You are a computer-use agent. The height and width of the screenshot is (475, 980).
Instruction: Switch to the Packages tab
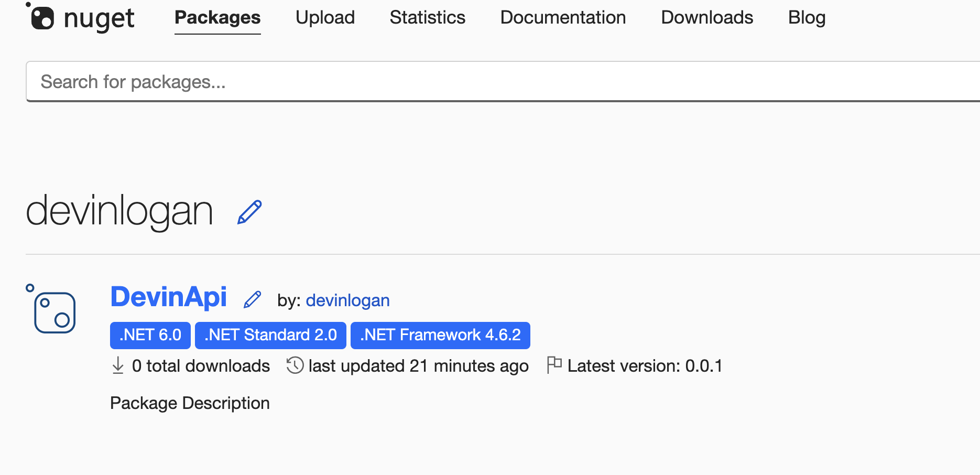click(x=217, y=17)
